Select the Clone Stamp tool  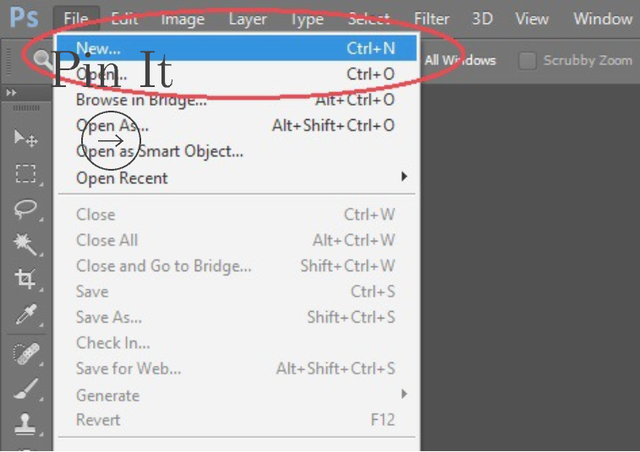[25, 423]
